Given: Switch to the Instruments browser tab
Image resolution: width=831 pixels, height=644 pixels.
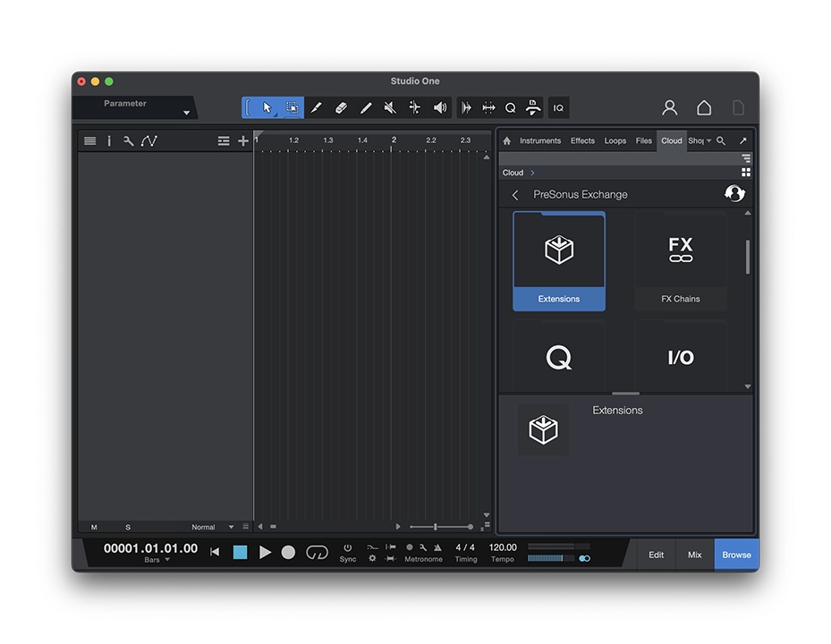Looking at the screenshot, I should coord(540,140).
